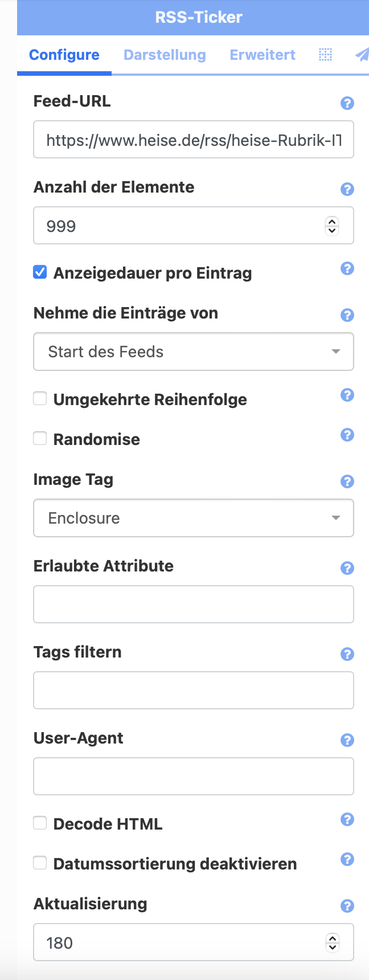Uncheck Anzeigedauer pro Eintrag checkbox

pyautogui.click(x=40, y=272)
